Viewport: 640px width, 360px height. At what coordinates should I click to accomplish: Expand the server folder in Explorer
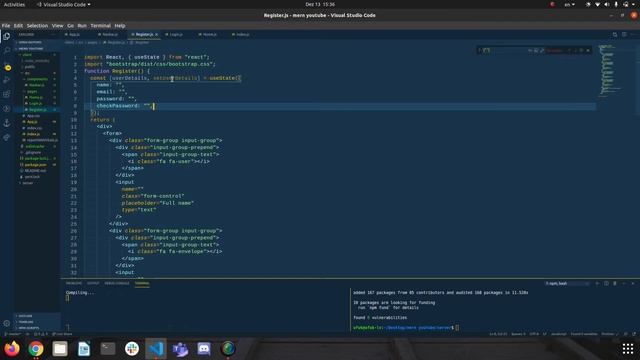[x=37, y=183]
